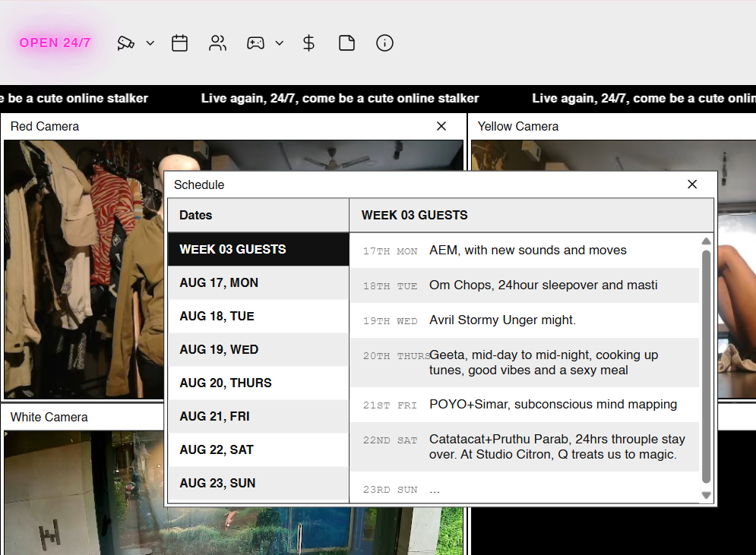The width and height of the screenshot is (756, 555).
Task: Click the '17TH MON' date label
Action: 390,251
